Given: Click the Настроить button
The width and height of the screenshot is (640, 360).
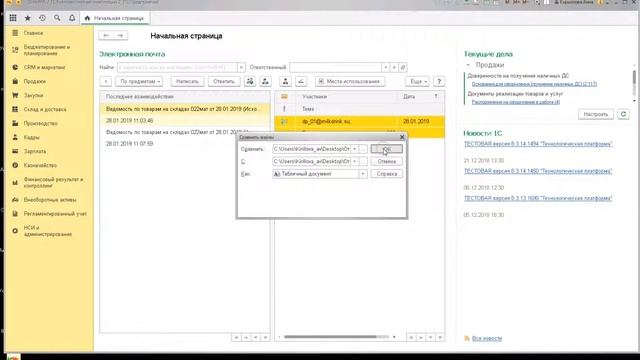Looking at the screenshot, I should tap(596, 114).
